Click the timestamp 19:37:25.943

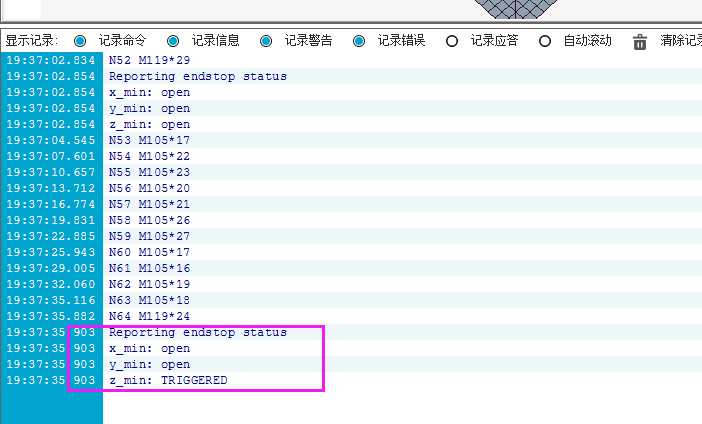(x=51, y=252)
